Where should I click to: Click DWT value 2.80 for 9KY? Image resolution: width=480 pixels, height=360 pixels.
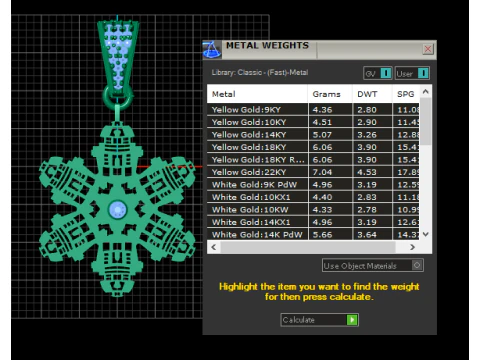[367, 110]
